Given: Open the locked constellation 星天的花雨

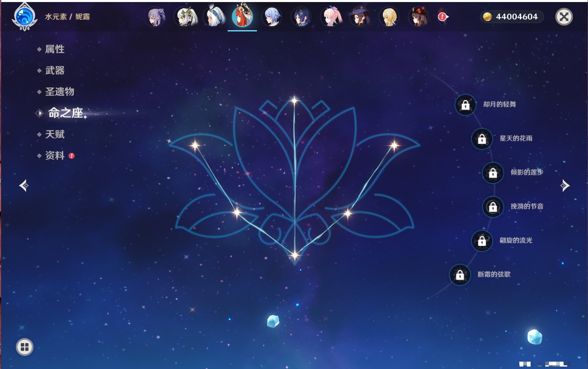Looking at the screenshot, I should (x=482, y=139).
